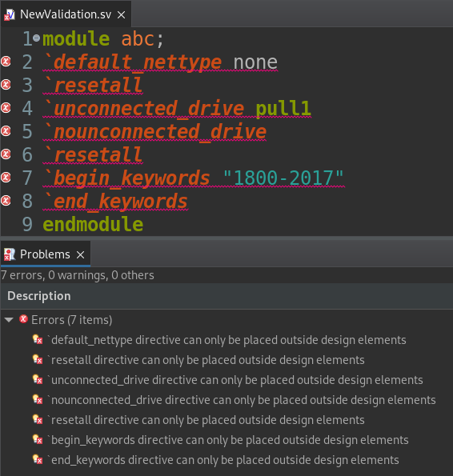The image size is (453, 476).
Task: Select the NewValidation.sv editor tab
Action: (66, 14)
